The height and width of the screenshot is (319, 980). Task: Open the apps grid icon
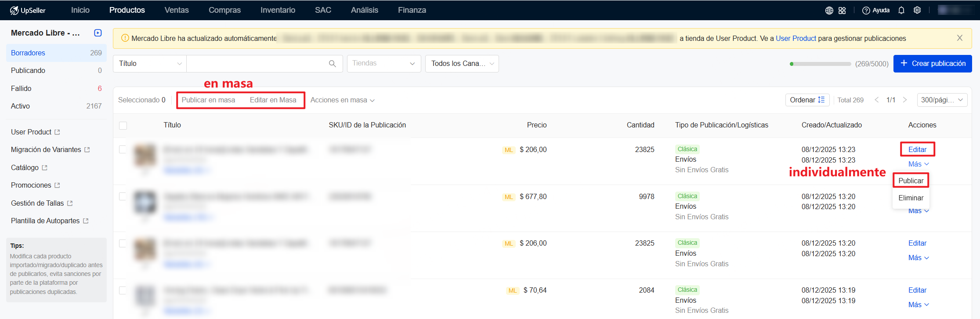pyautogui.click(x=842, y=11)
